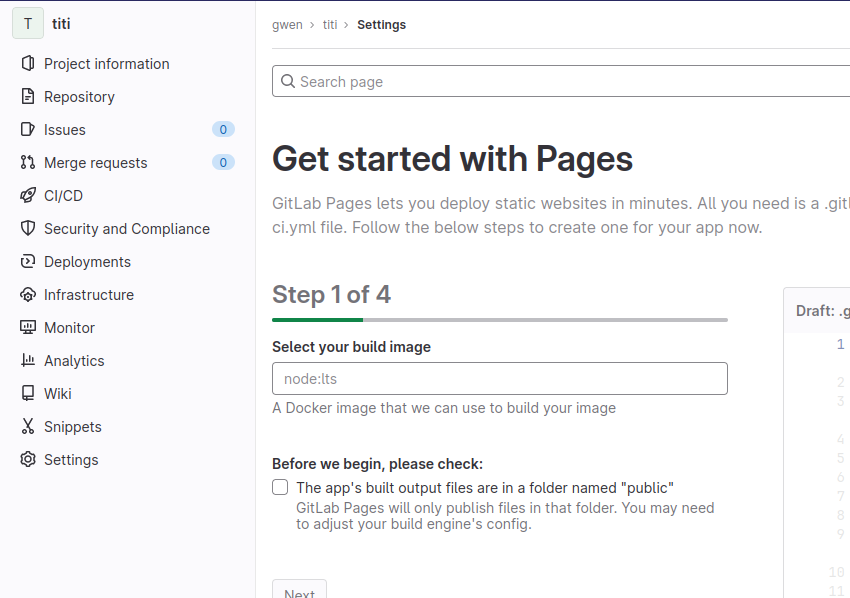Open the Infrastructure menu item

88,295
